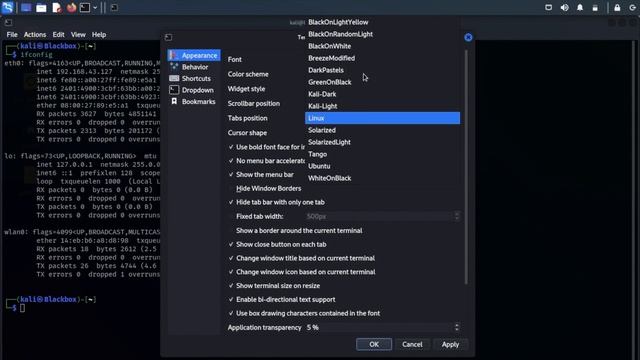The image size is (640, 360).
Task: Pick the BlackOnWhite color scheme
Action: pos(382,46)
